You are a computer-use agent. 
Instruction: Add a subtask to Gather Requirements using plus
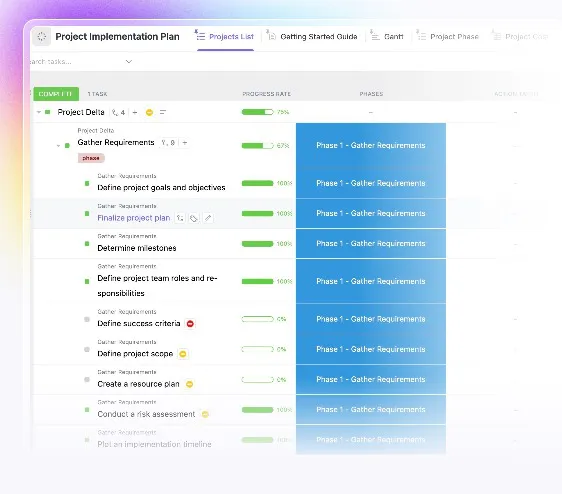(x=185, y=143)
